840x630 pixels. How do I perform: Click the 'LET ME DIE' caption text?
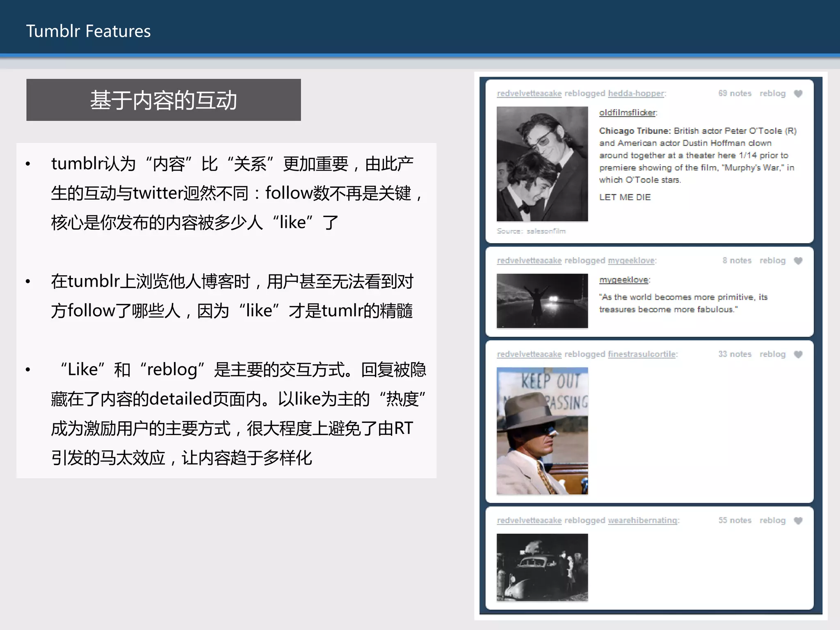tap(625, 197)
